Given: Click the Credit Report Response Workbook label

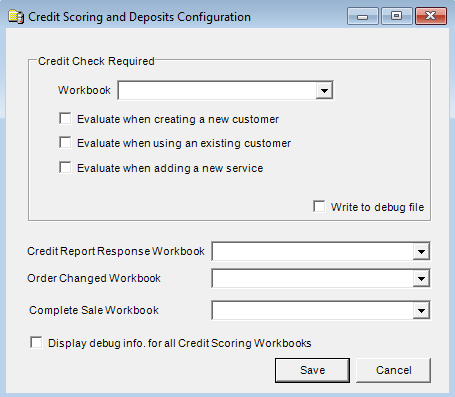Looking at the screenshot, I should (116, 251).
